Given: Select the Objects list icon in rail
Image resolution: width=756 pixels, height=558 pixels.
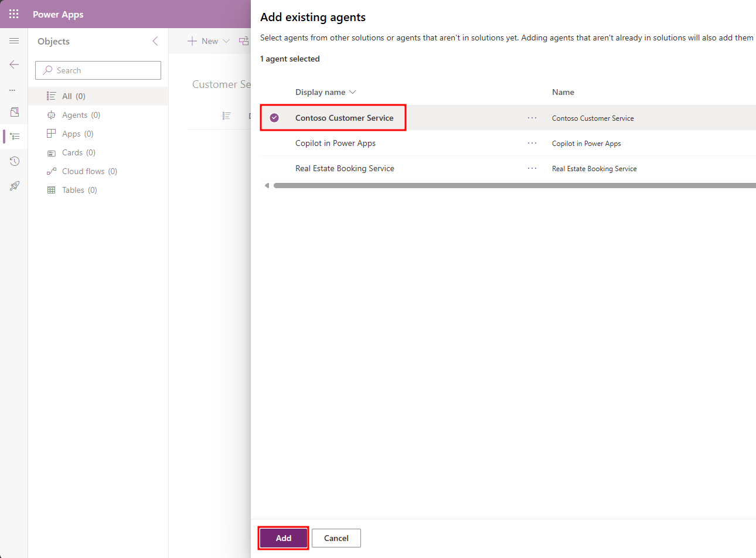Looking at the screenshot, I should pyautogui.click(x=15, y=137).
